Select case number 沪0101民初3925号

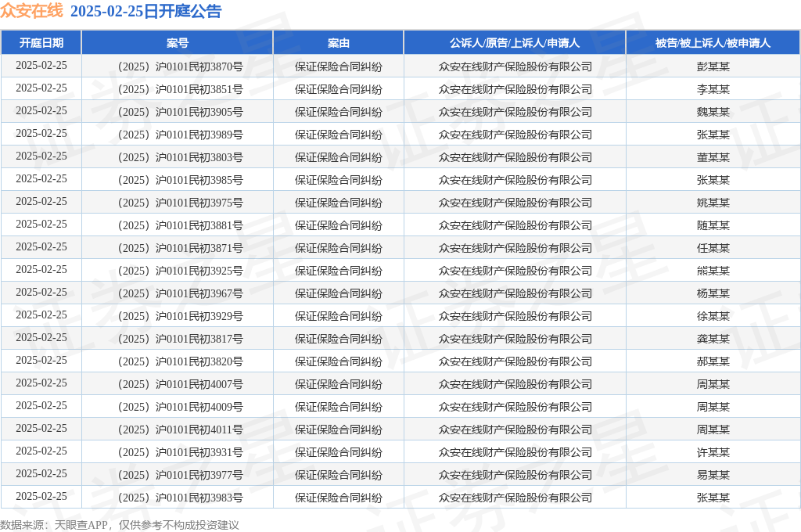181,271
